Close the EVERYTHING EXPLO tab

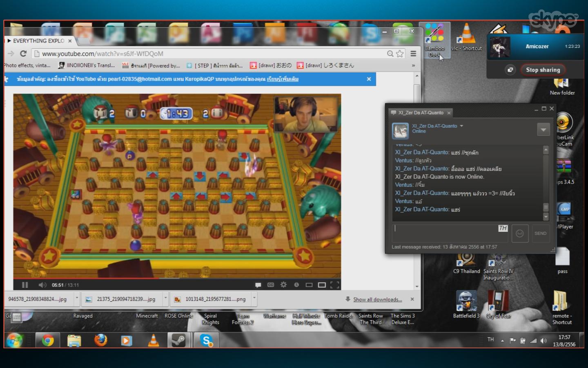[70, 41]
